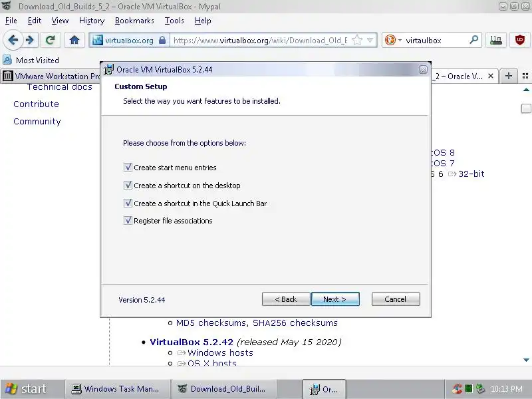Screen dimensions: 532x399
Task: Click the Version 5.2.44 label
Action: pyautogui.click(x=142, y=300)
